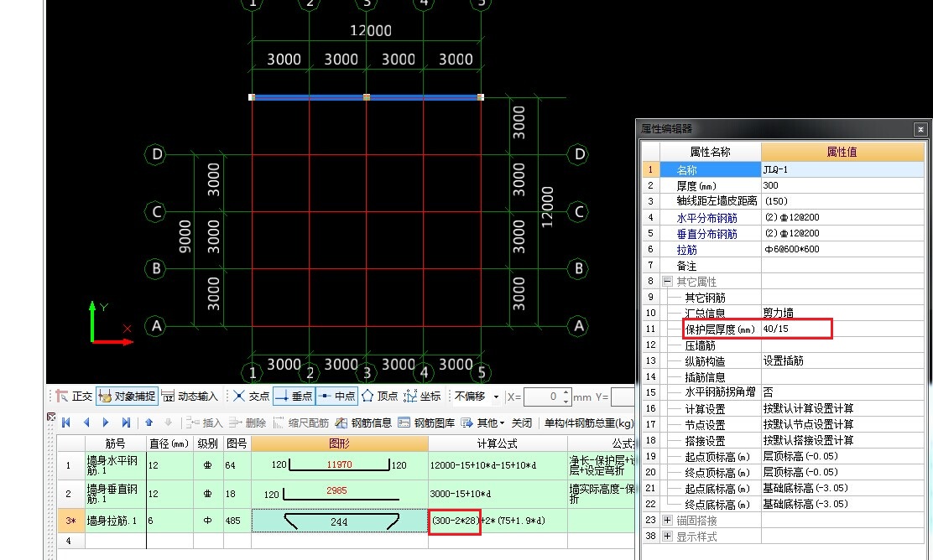
Task: Select 名称 value JLQ-1
Action: [x=842, y=169]
